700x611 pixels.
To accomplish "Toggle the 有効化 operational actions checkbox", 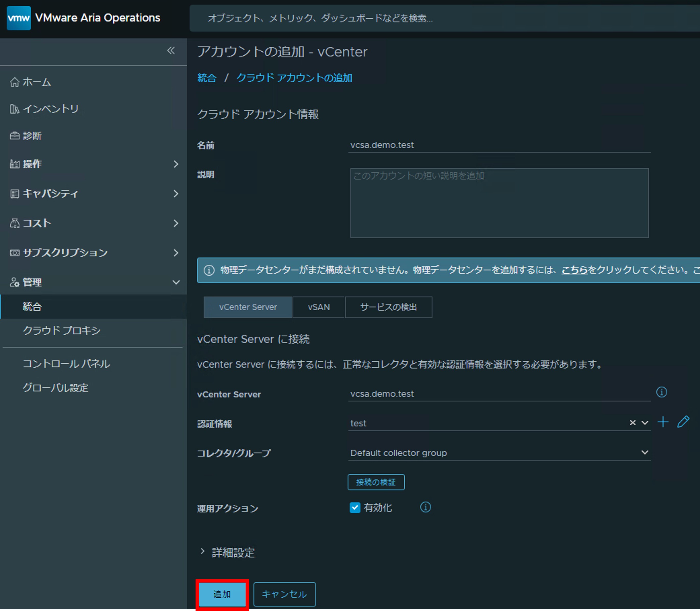I will pyautogui.click(x=355, y=508).
